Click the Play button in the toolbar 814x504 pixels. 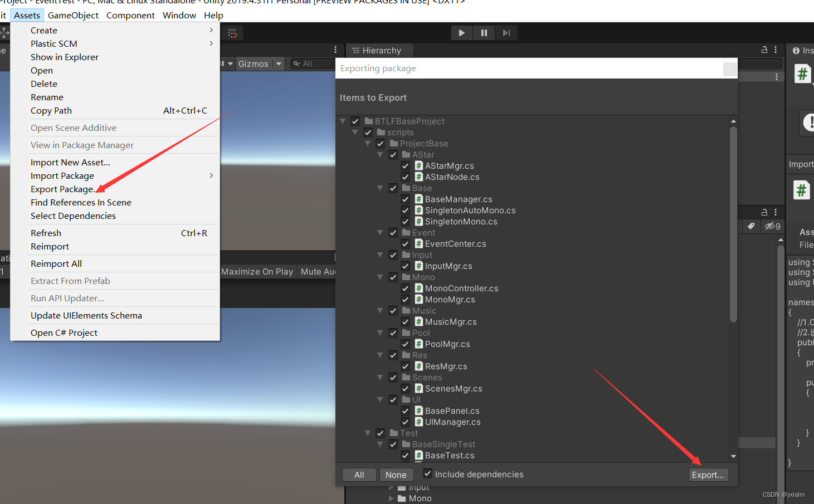click(x=461, y=33)
